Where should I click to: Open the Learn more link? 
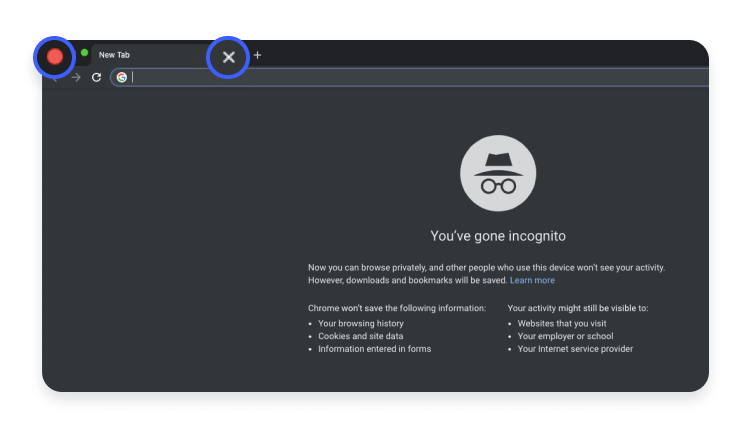coord(532,280)
